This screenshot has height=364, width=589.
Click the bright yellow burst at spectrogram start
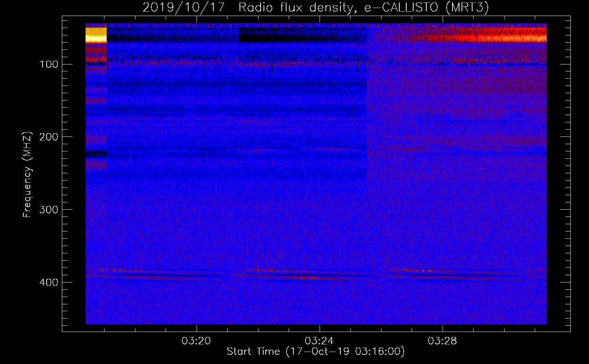click(96, 35)
